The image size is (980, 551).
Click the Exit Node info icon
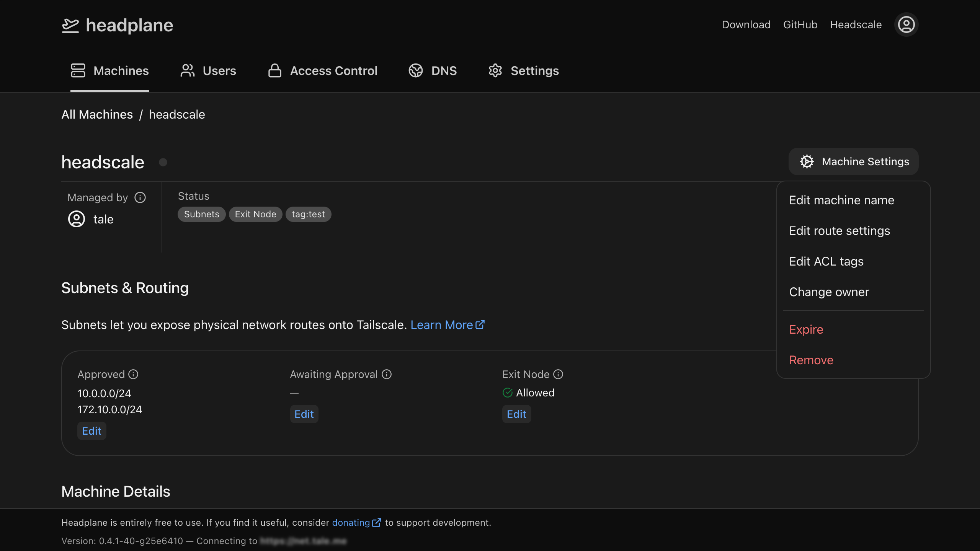(558, 374)
